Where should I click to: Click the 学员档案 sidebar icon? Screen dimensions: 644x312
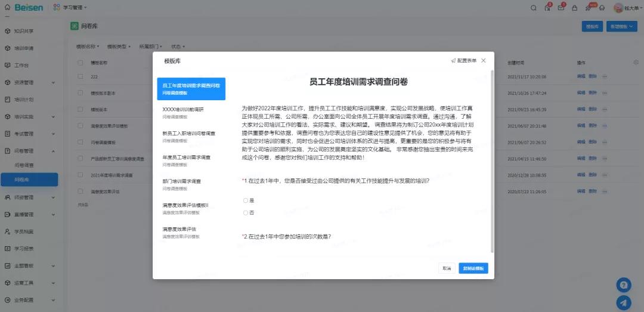[7, 231]
